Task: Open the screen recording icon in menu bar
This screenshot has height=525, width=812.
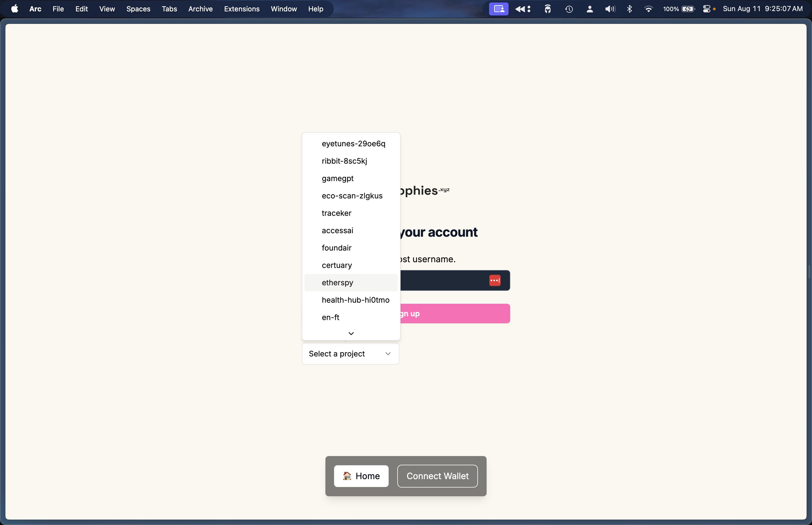Action: click(498, 8)
